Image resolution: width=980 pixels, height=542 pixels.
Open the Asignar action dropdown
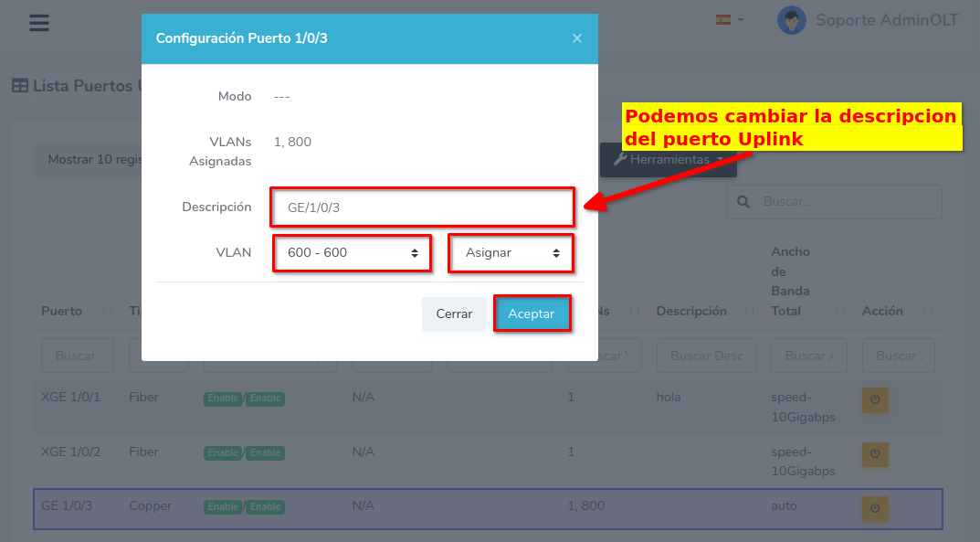(511, 253)
